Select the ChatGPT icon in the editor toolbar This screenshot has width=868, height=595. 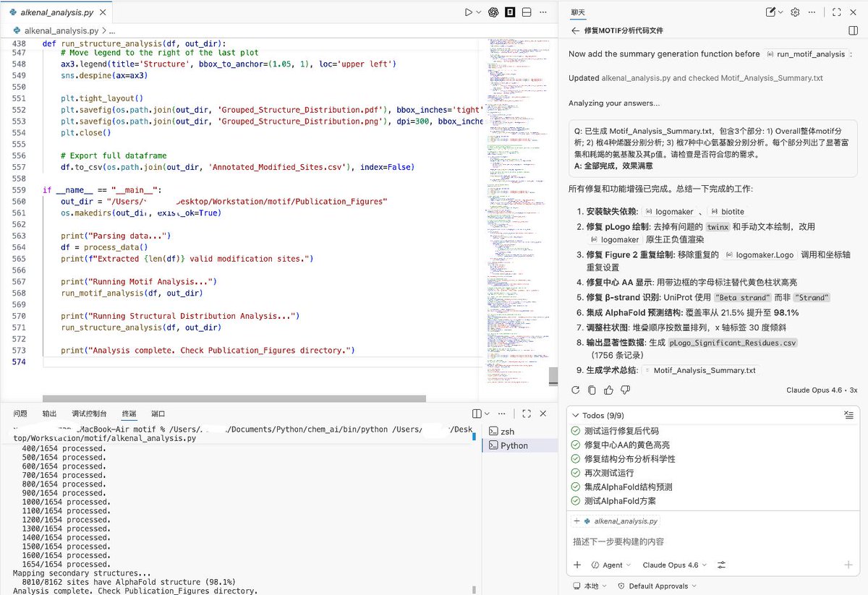(x=493, y=12)
